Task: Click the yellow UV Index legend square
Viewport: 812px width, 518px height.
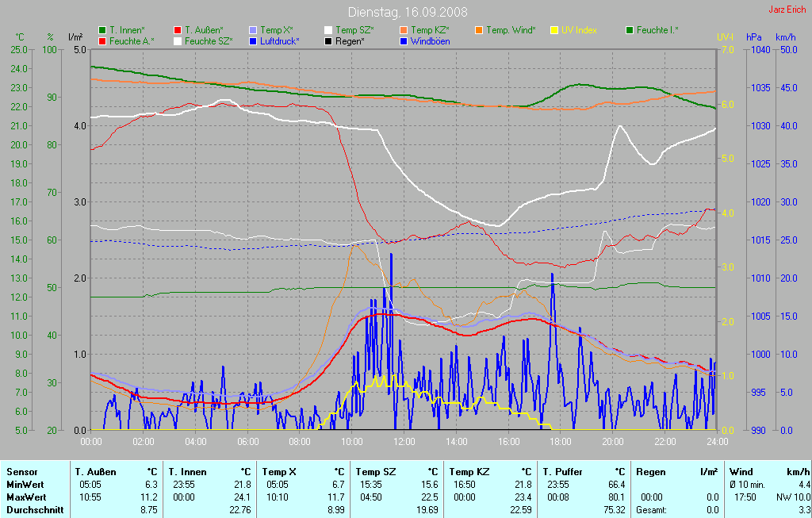Action: (x=554, y=30)
